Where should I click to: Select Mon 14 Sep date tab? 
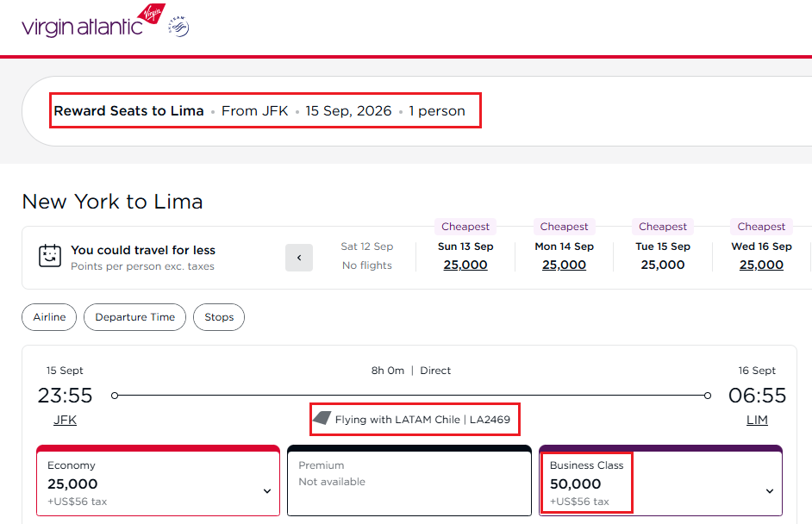click(x=564, y=256)
